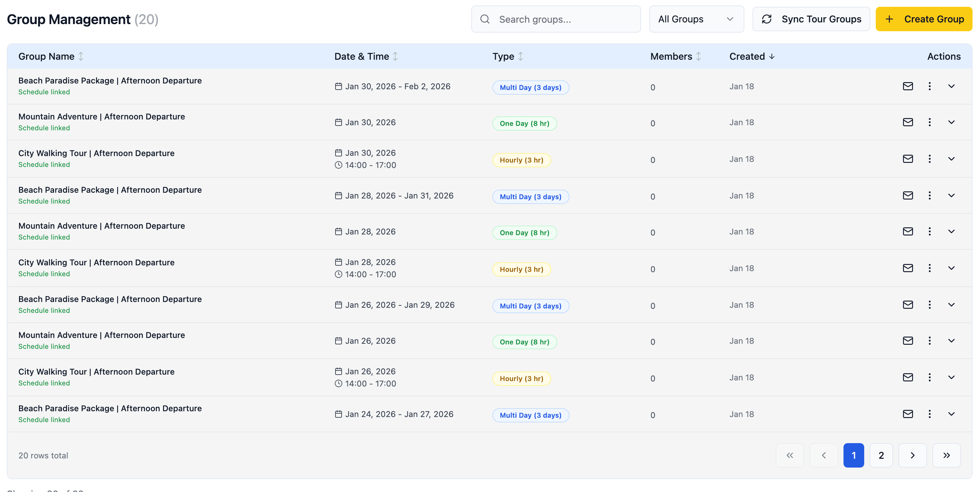Open the All Groups filter dropdown
The width and height of the screenshot is (980, 492).
696,19
